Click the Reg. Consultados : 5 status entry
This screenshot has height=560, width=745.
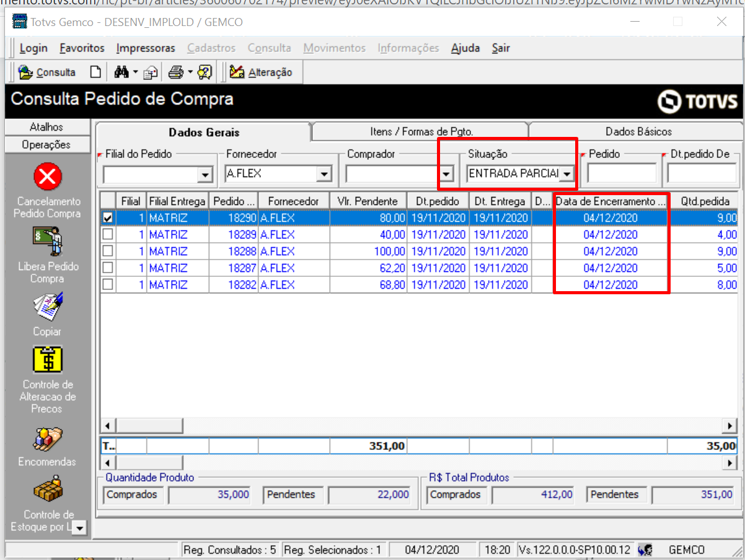230,549
